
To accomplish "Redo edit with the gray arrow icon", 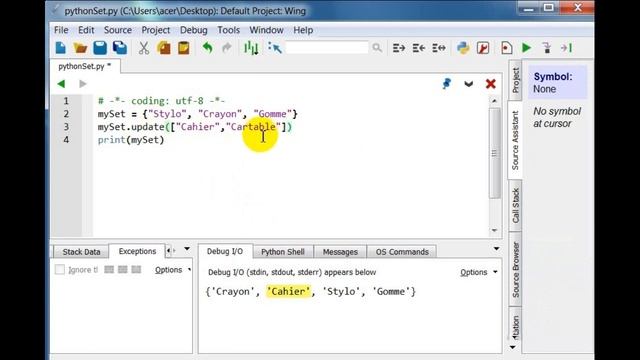I will click(227, 48).
